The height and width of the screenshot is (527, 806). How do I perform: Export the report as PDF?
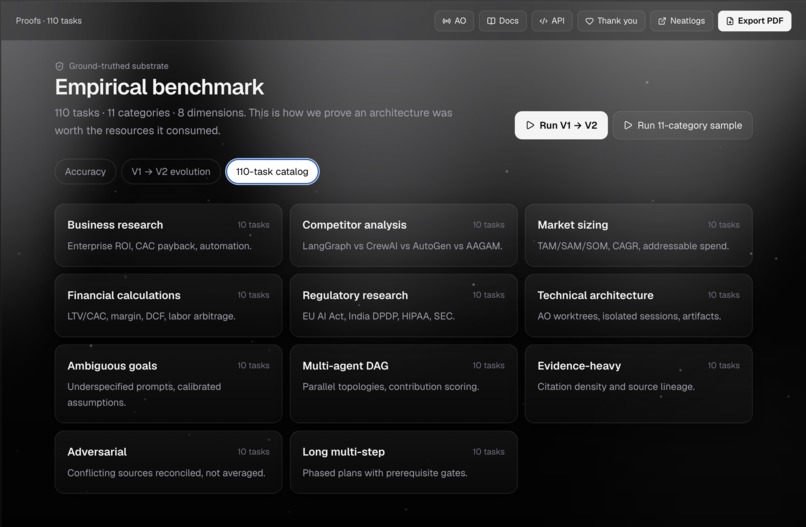755,21
